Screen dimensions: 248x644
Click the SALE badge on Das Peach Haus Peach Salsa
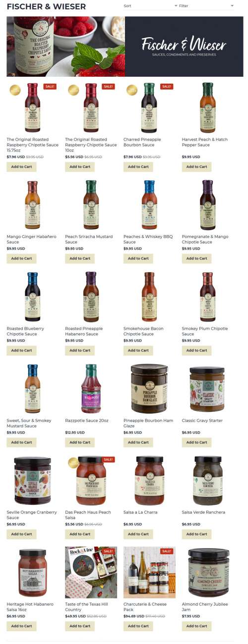coord(108,459)
